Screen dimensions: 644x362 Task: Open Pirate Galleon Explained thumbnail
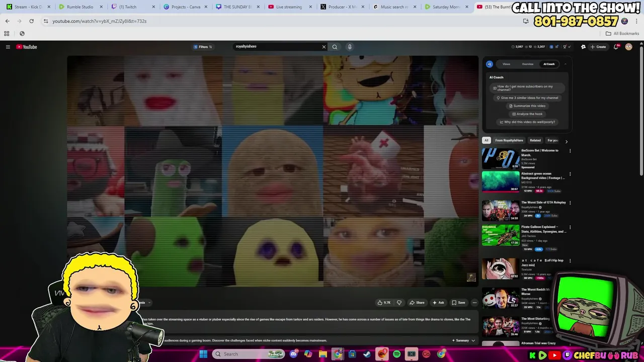pyautogui.click(x=501, y=235)
